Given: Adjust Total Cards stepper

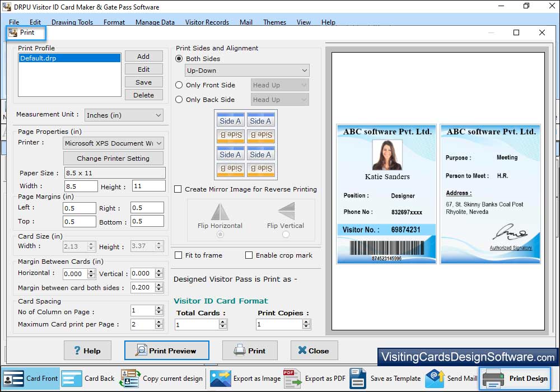Looking at the screenshot, I should 223,324.
